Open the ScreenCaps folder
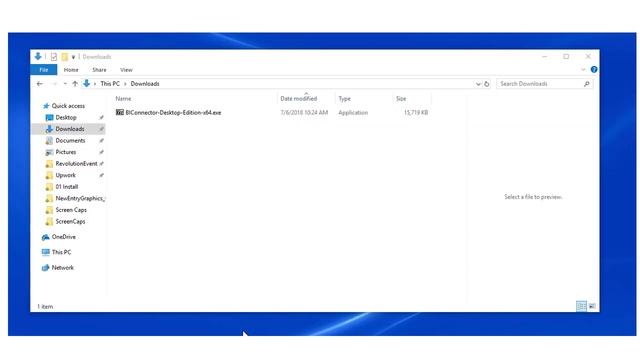 tap(70, 222)
